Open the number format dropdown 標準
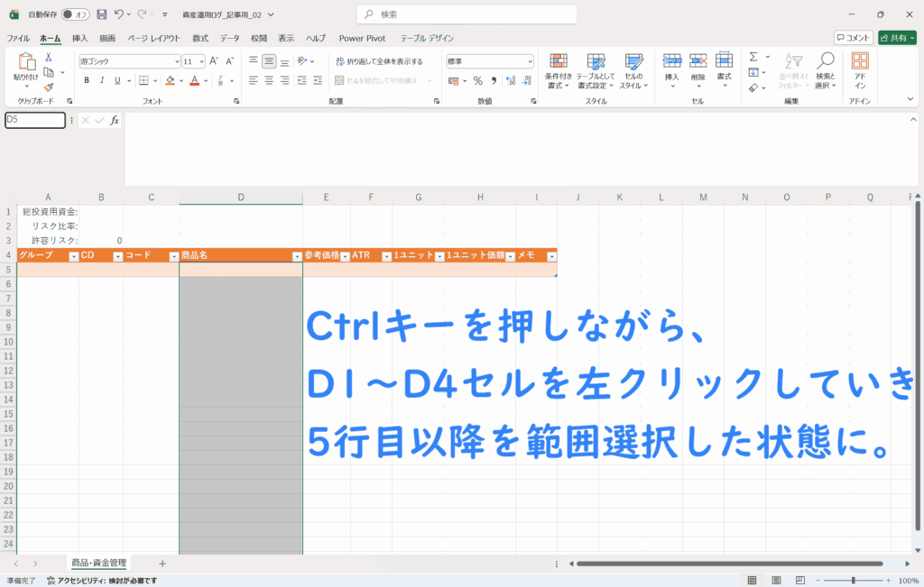 (x=489, y=61)
